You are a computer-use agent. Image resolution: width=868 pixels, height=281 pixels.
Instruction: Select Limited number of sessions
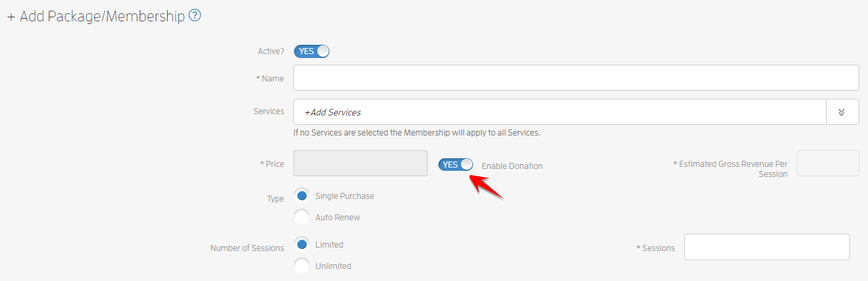[x=302, y=244]
